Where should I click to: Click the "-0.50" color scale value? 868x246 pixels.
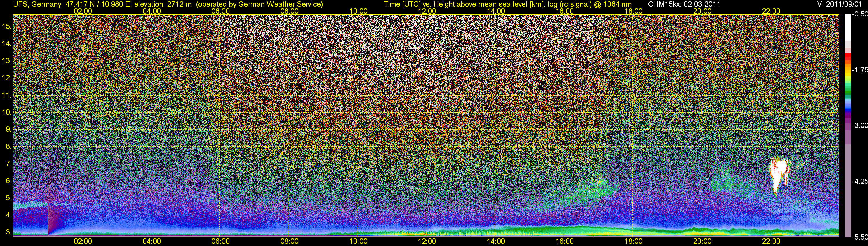[860, 14]
